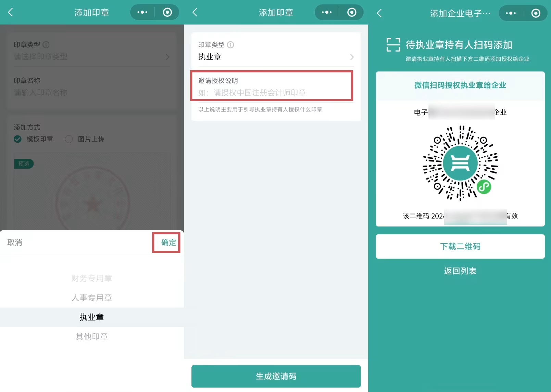This screenshot has width=551, height=392.
Task: Close the mini program on first screen
Action: click(x=167, y=12)
